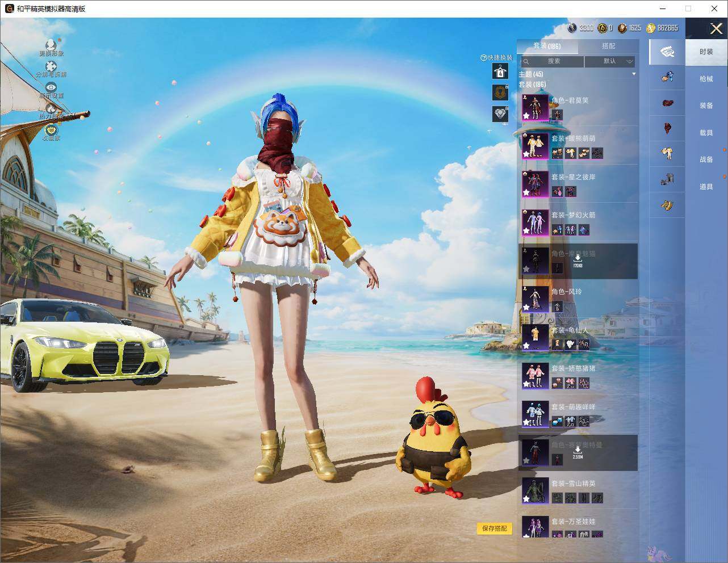Expand the 默认 sort dropdown
This screenshot has width=728, height=563.
[610, 61]
